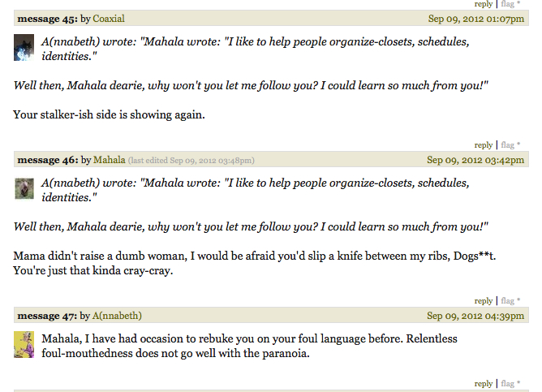
Task: Click the 'message 47:' header label
Action: (x=47, y=316)
